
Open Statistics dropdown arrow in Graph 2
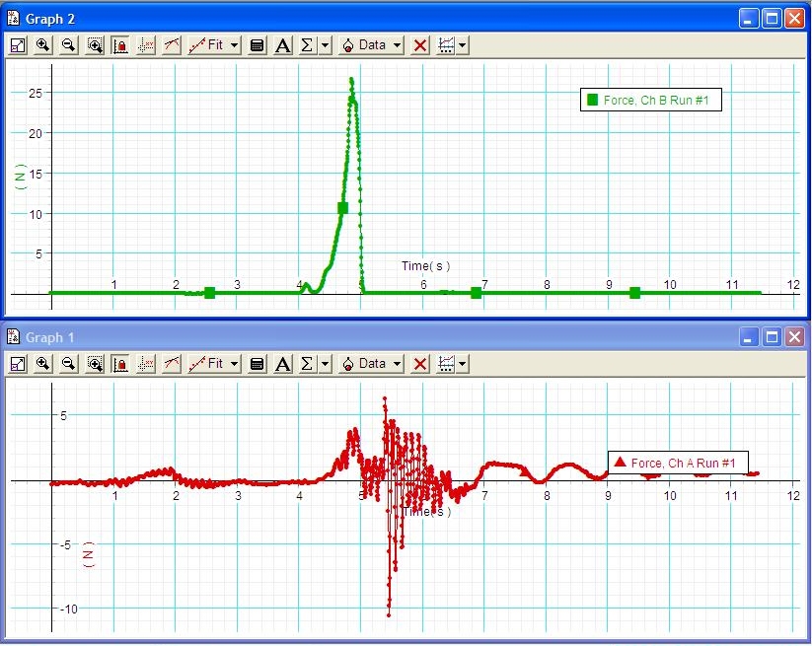326,45
